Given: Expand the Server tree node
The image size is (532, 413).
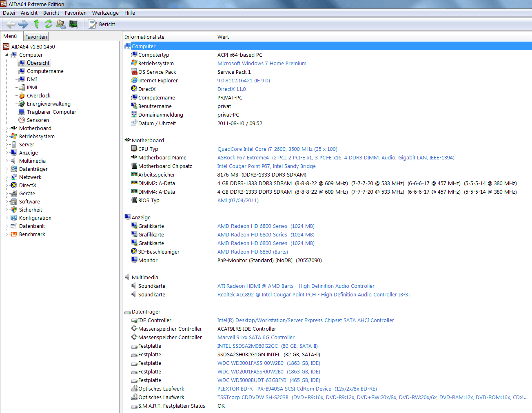Looking at the screenshot, I should tap(7, 145).
